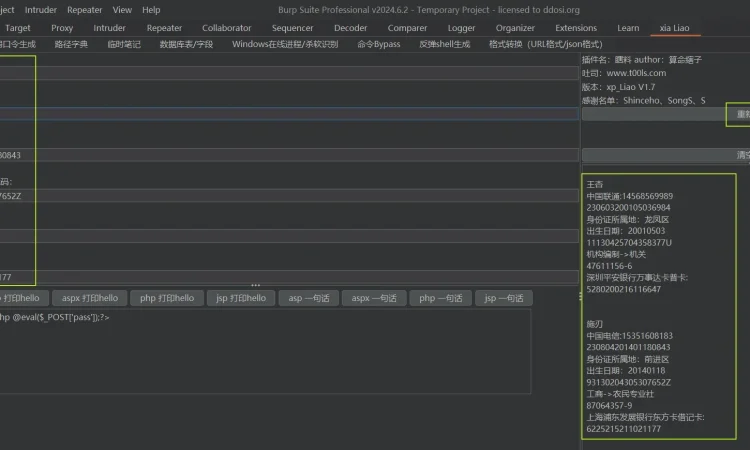Click the 版本: xp_Liao V1.7 line

tap(618, 87)
